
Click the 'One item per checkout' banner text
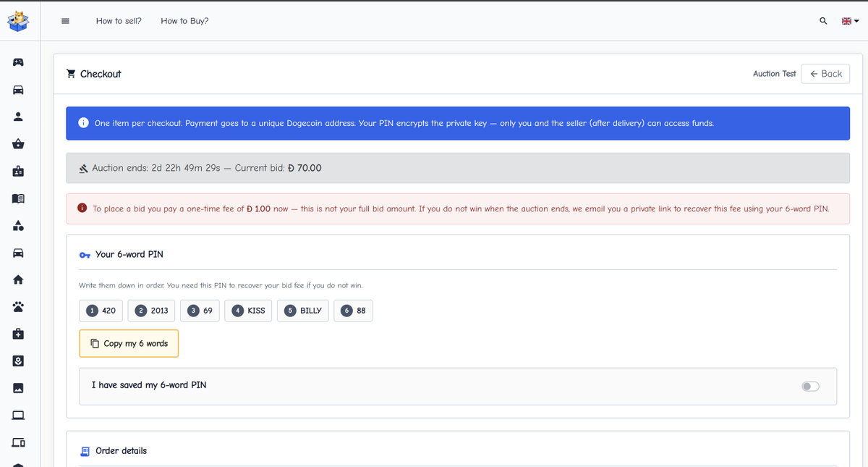[x=404, y=123]
